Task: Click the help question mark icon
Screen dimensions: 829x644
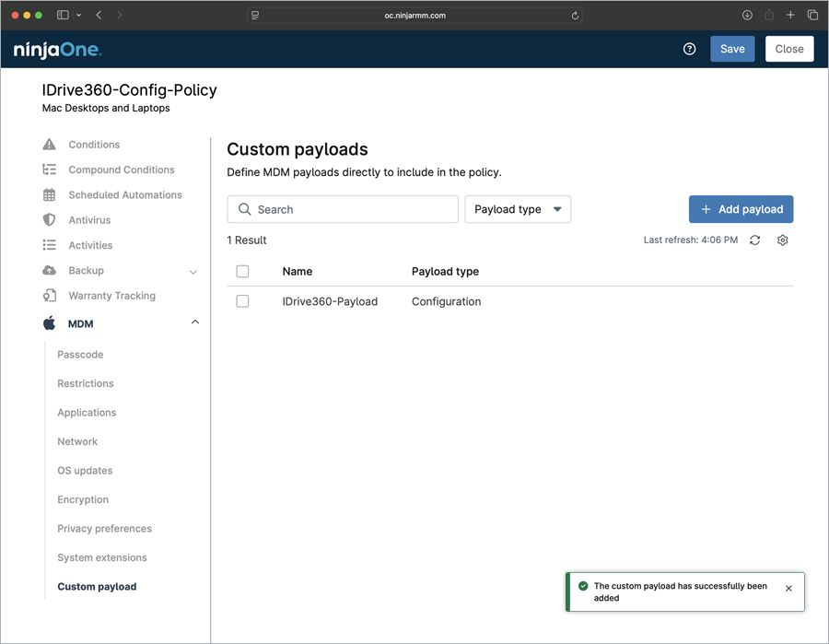Action: pos(690,49)
